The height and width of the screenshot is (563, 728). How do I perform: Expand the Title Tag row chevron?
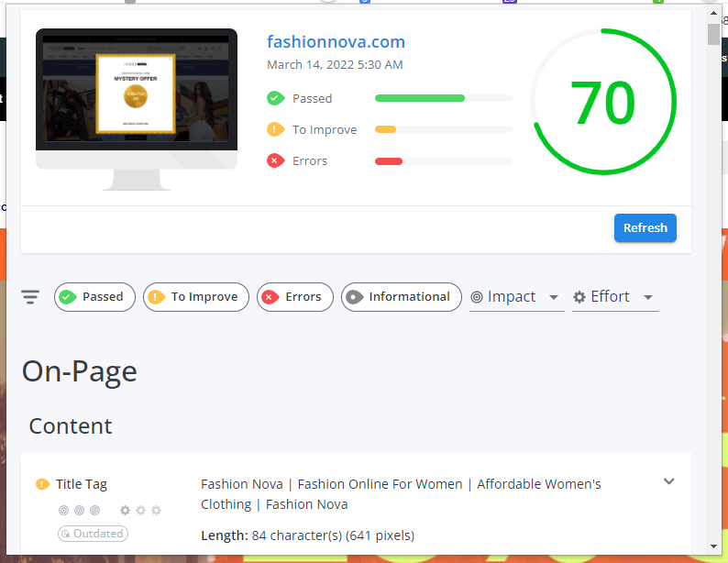point(668,481)
